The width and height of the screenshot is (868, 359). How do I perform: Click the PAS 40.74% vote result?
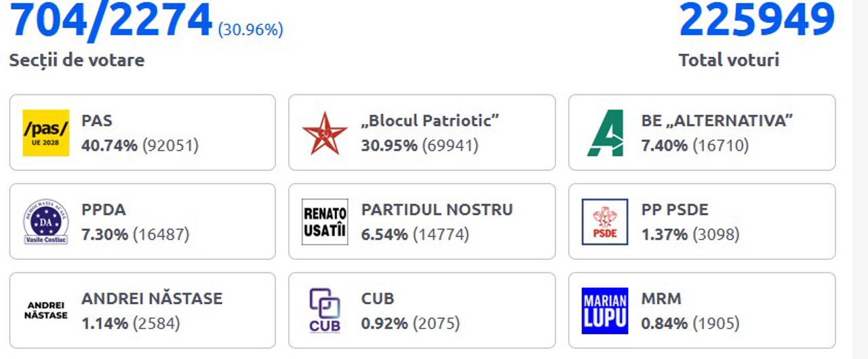tap(140, 145)
